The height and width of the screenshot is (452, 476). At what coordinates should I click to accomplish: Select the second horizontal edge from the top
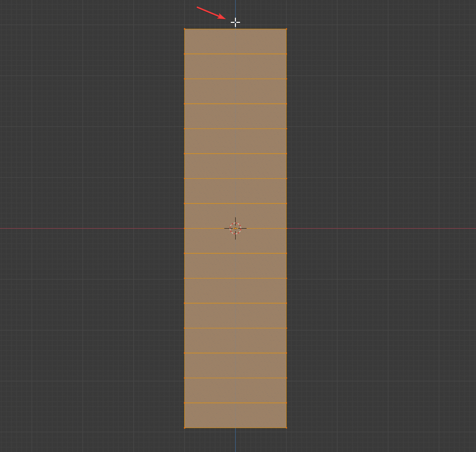[235, 54]
